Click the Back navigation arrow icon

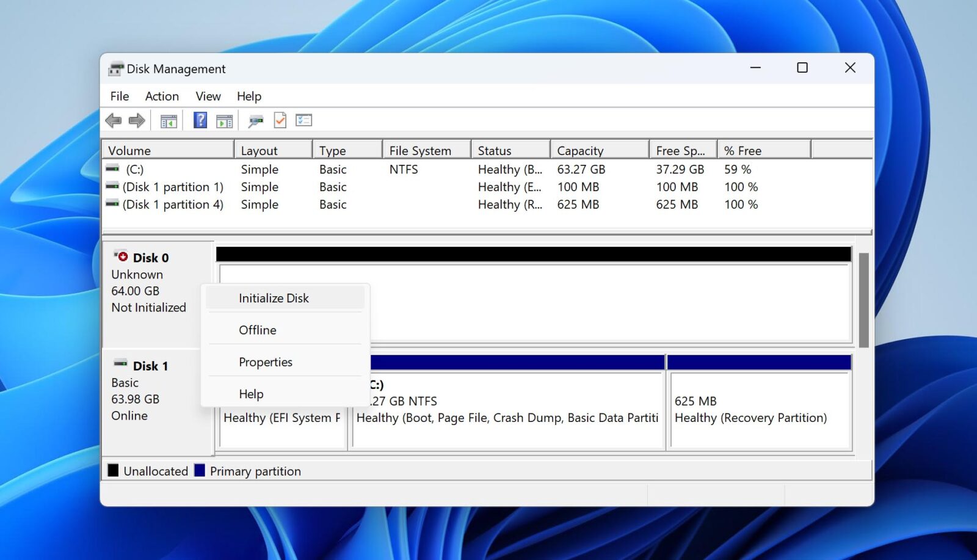[x=113, y=120]
